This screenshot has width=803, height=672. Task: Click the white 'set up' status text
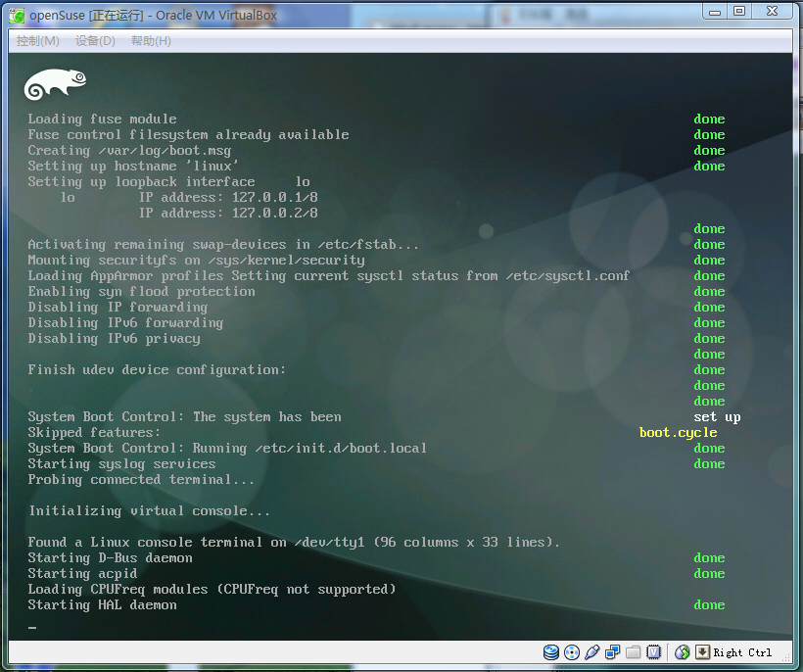[717, 417]
